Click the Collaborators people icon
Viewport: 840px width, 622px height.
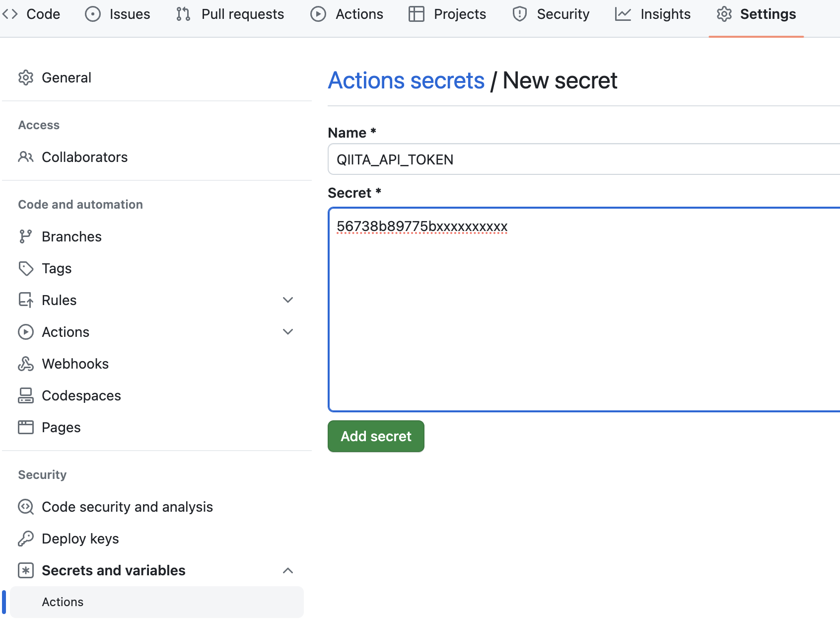(x=26, y=157)
